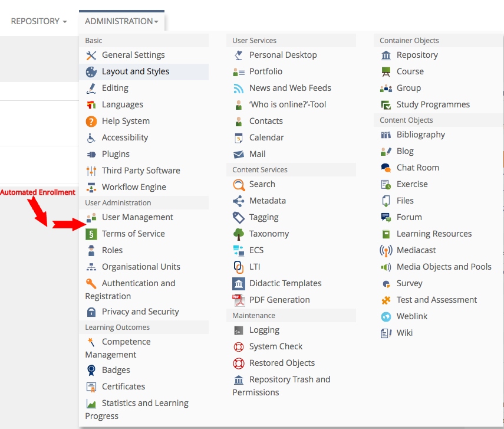This screenshot has height=429, width=504.
Task: Choose Media Objects and Pools
Action: [x=444, y=267]
